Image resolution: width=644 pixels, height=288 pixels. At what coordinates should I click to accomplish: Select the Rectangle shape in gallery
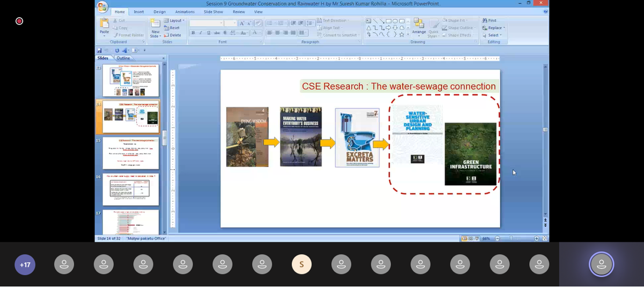(x=389, y=21)
